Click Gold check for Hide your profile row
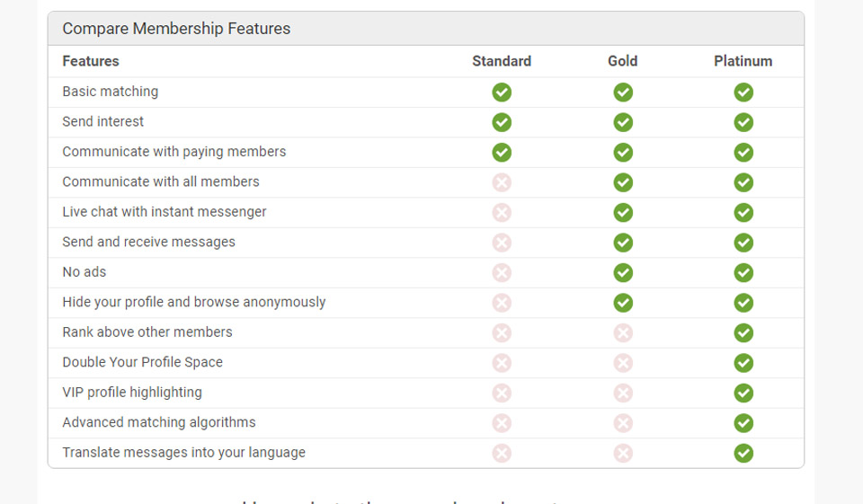The height and width of the screenshot is (504, 863). pos(623,303)
